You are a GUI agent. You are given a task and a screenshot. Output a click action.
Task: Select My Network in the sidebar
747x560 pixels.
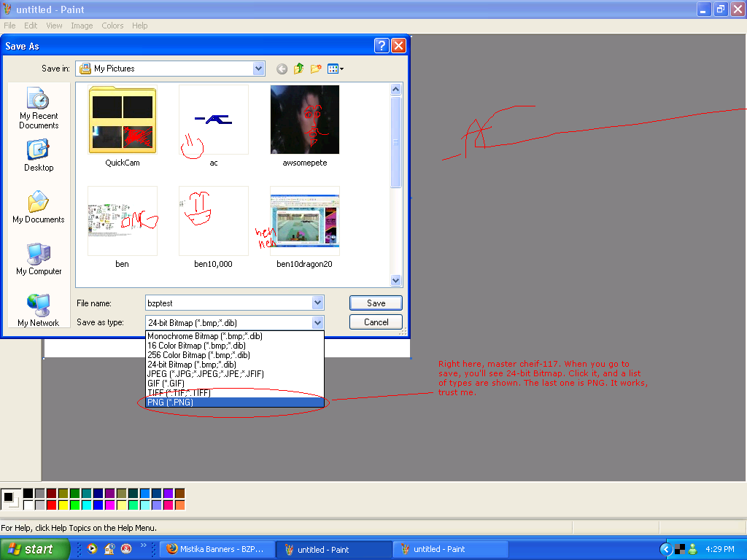38,306
